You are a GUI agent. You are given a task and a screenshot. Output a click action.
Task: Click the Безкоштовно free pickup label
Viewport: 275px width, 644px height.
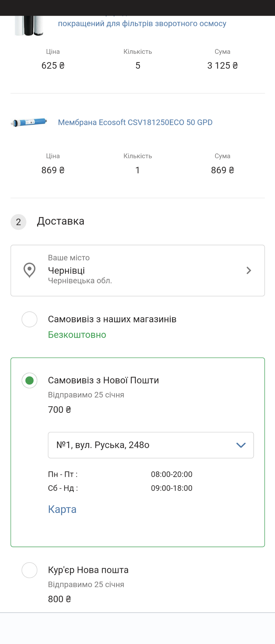click(77, 335)
